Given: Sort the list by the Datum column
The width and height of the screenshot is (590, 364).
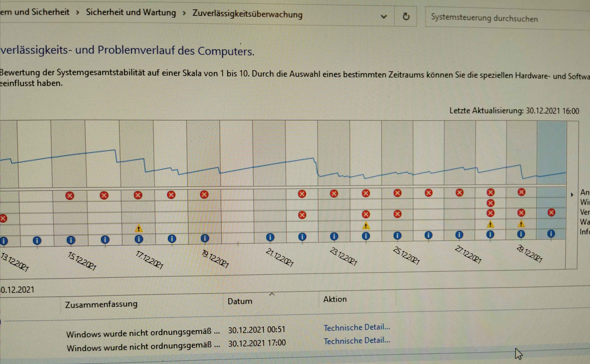Looking at the screenshot, I should tap(240, 301).
